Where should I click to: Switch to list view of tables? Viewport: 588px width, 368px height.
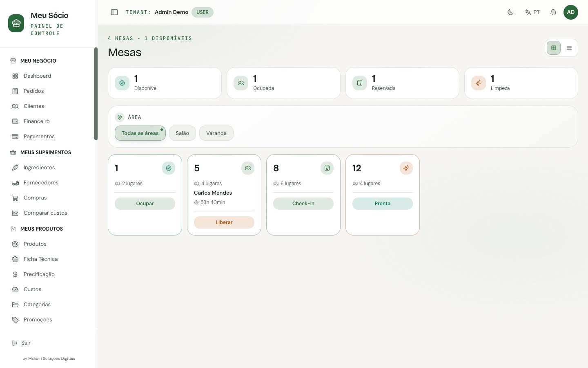(x=569, y=48)
